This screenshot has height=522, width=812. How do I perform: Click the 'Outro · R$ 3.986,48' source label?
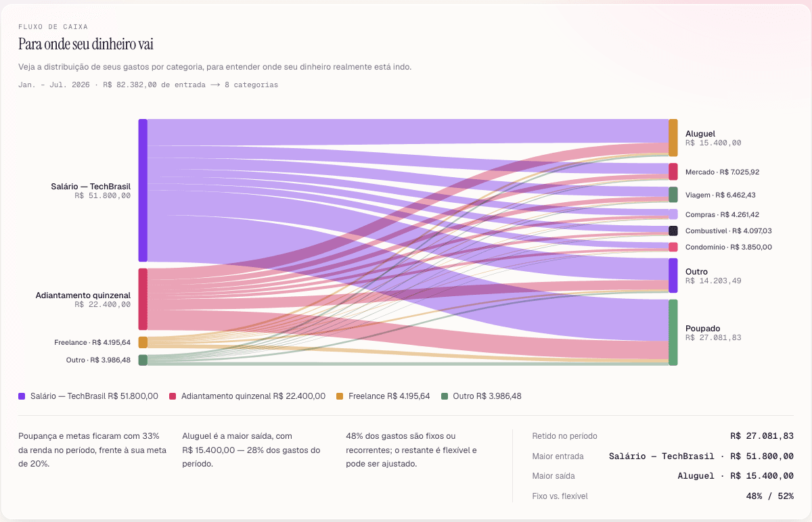click(98, 360)
